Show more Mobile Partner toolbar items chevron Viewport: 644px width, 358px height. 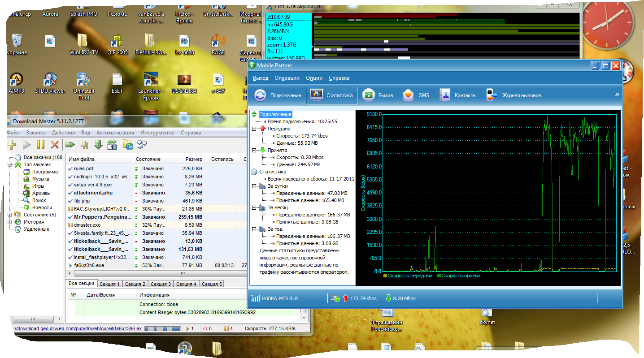[617, 95]
